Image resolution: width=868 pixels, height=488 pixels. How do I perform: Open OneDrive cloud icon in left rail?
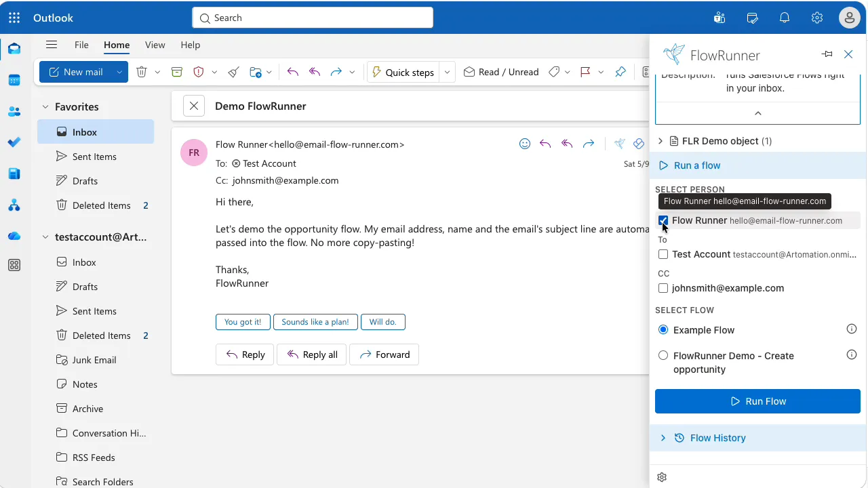click(14, 236)
